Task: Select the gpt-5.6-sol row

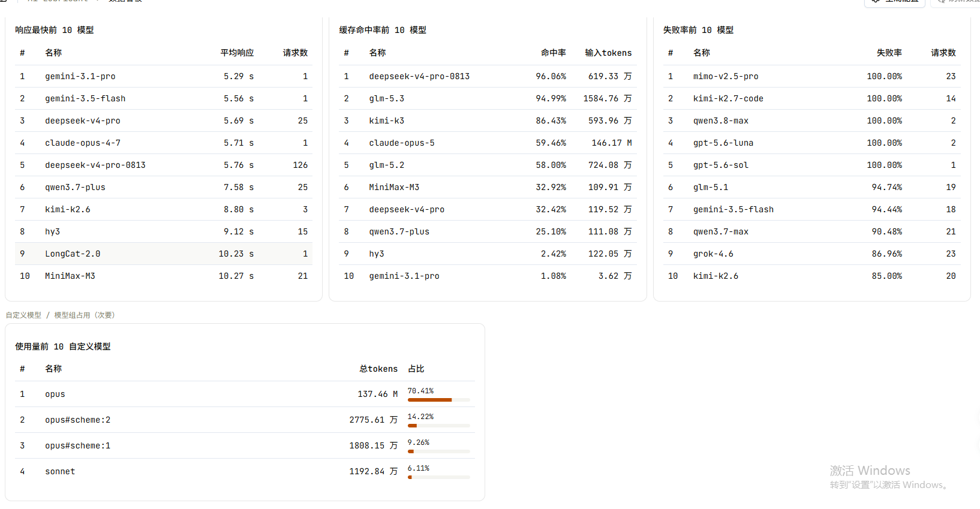Action: [x=812, y=165]
